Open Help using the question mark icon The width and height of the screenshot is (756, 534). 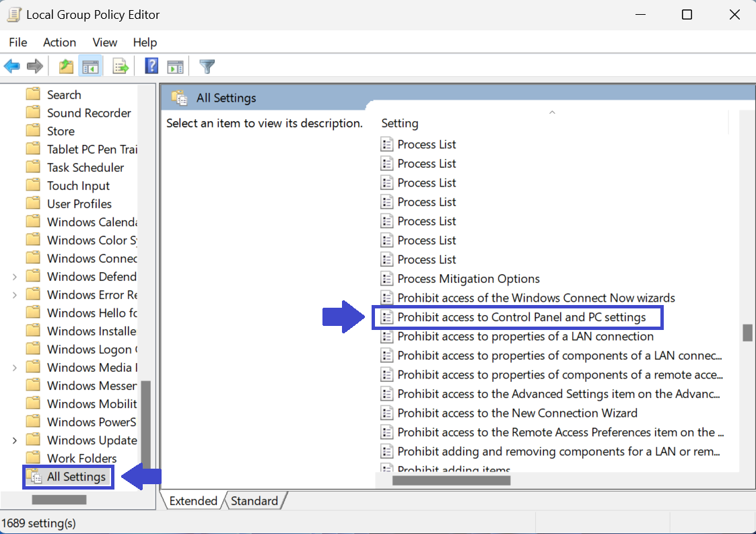pyautogui.click(x=152, y=66)
